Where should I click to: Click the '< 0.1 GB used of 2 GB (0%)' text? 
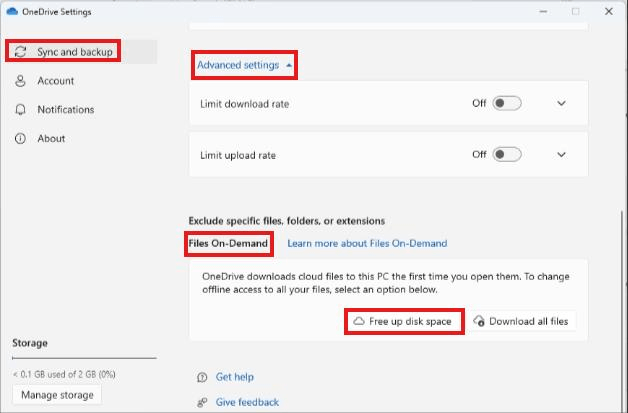[64, 375]
